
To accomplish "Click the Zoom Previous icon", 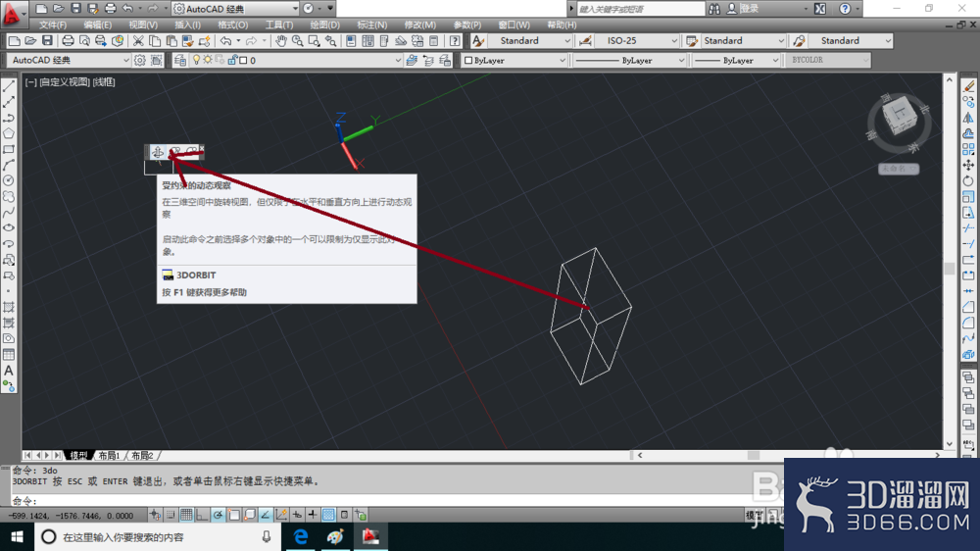I will (x=330, y=40).
